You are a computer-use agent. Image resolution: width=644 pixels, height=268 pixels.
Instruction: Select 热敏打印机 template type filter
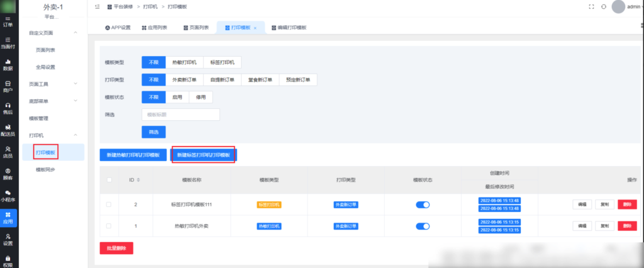pos(184,62)
